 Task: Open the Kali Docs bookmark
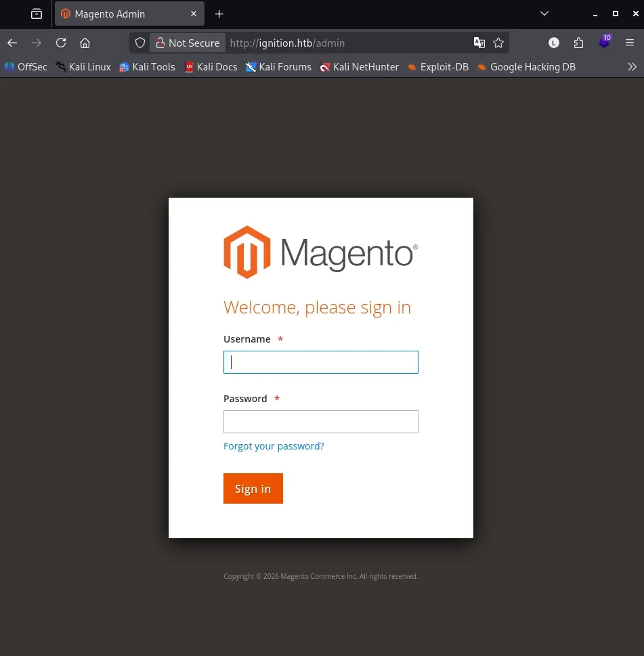pyautogui.click(x=211, y=67)
